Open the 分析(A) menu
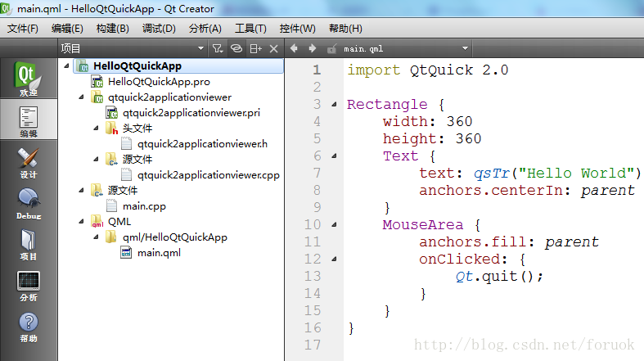The height and width of the screenshot is (361, 644). coord(205,29)
